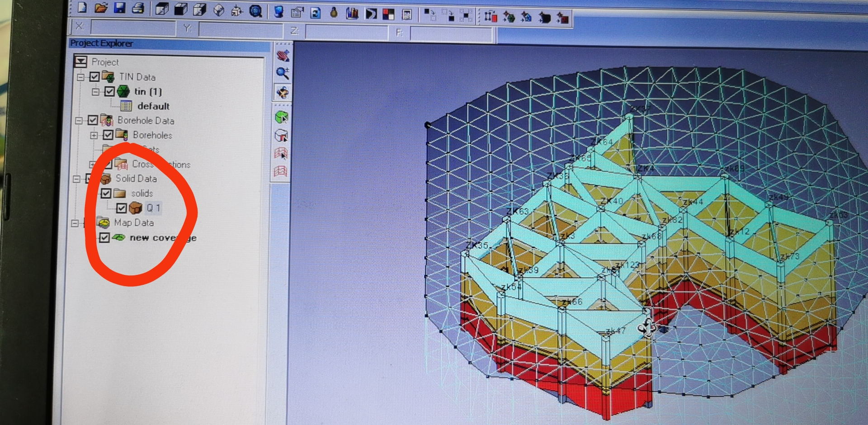Open the Properties sheet icon

297,12
